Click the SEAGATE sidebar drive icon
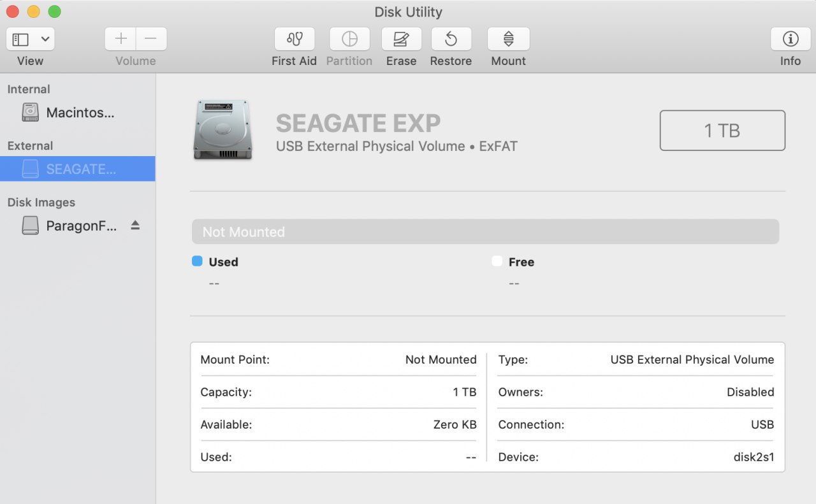Viewport: 816px width, 504px height. [30, 169]
